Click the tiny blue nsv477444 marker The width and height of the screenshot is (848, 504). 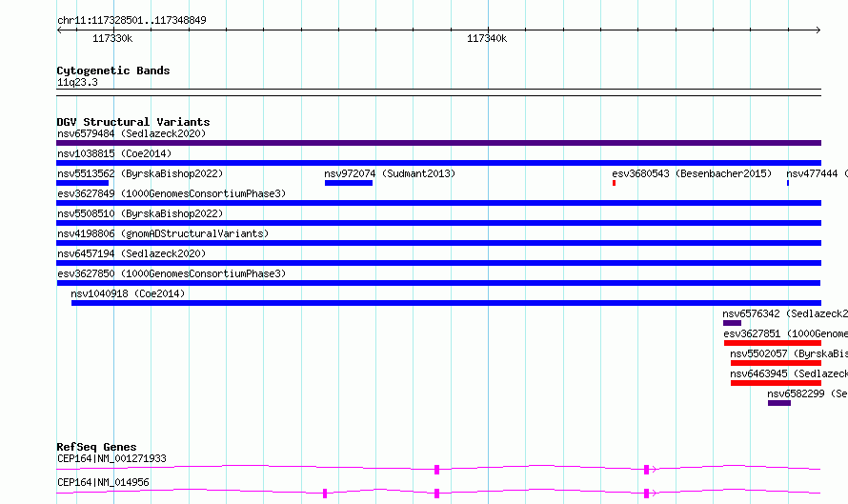pos(788,183)
